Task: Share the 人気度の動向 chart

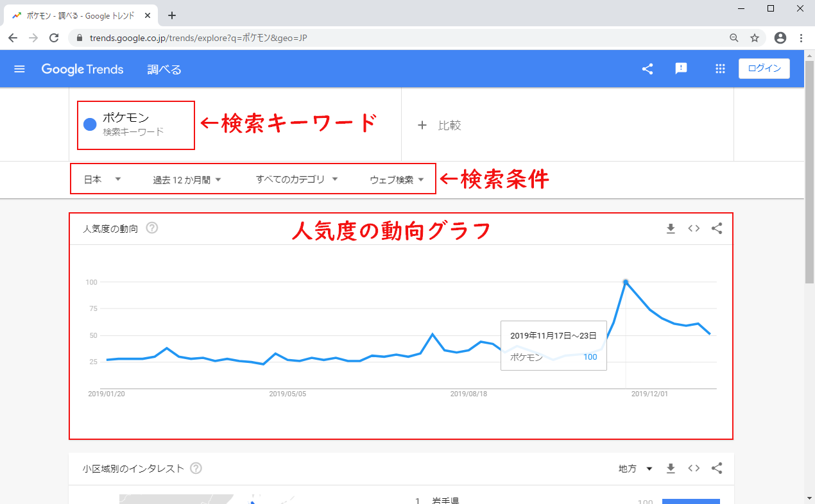Action: click(717, 228)
